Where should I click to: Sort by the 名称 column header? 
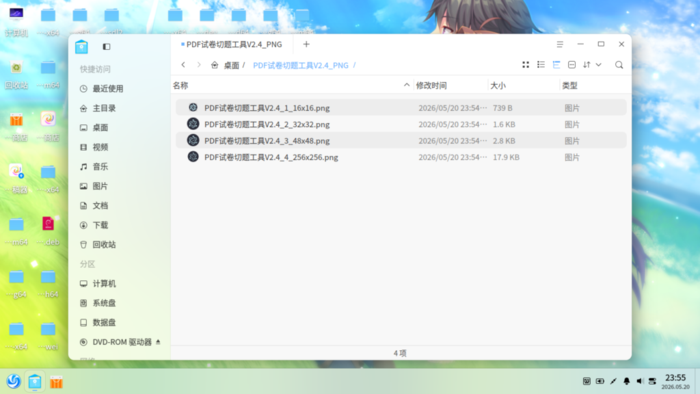pyautogui.click(x=180, y=85)
